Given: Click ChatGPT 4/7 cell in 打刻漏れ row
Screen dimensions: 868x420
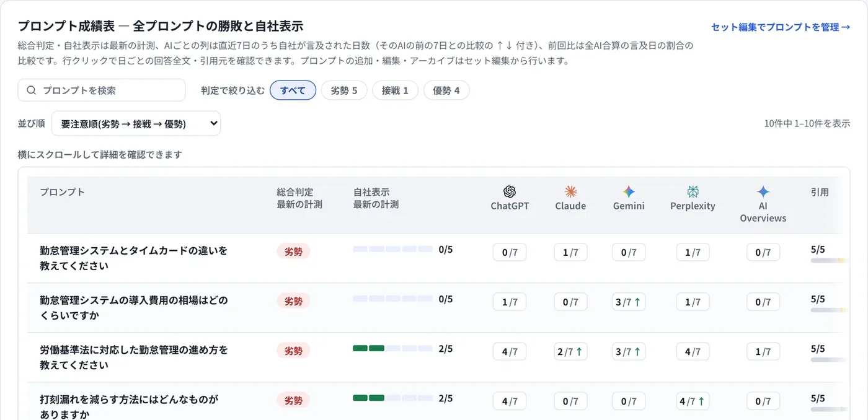Looking at the screenshot, I should (x=510, y=401).
